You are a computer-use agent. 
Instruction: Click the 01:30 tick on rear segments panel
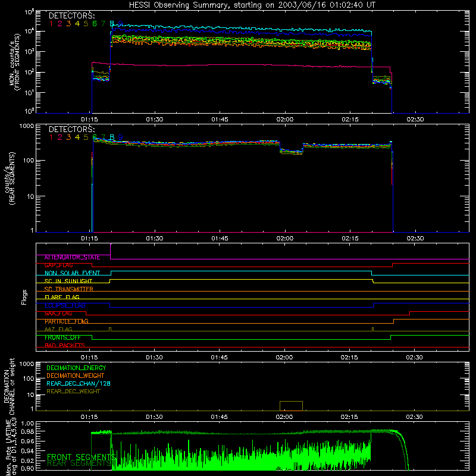pos(155,239)
